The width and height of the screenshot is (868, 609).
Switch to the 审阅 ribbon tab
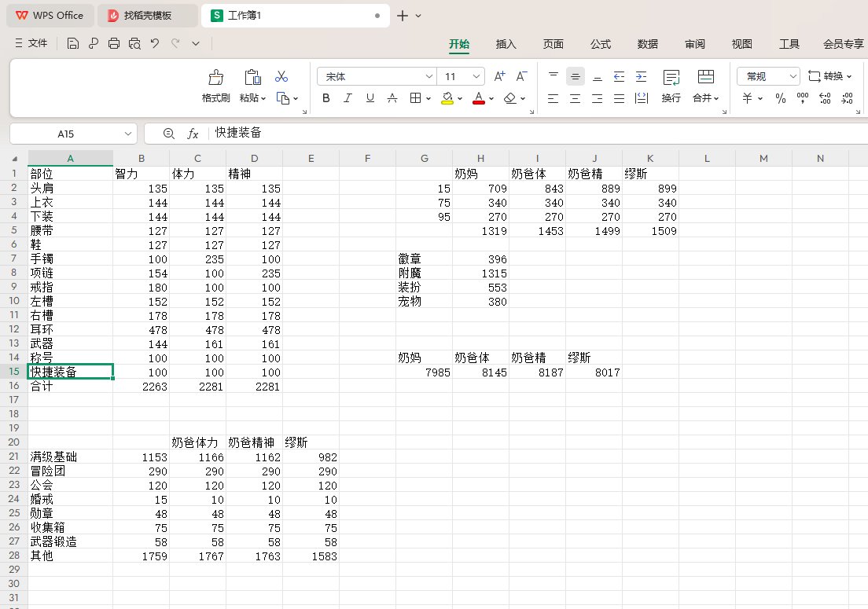[x=695, y=44]
